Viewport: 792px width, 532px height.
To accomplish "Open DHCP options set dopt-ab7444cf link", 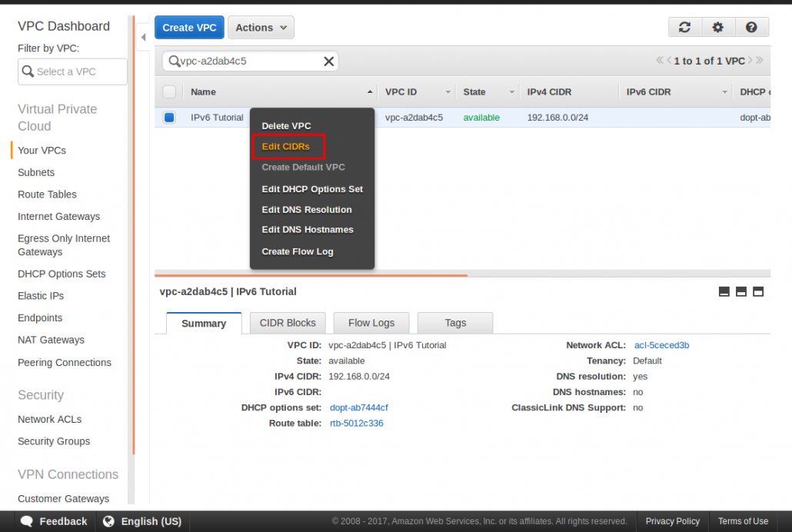I will 358,407.
